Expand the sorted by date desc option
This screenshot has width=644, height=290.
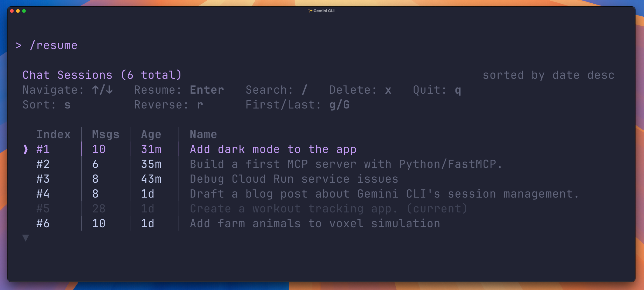549,75
